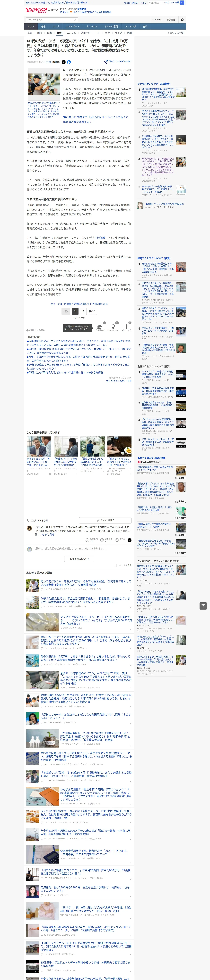Select エキスパート tab

coord(72,27)
